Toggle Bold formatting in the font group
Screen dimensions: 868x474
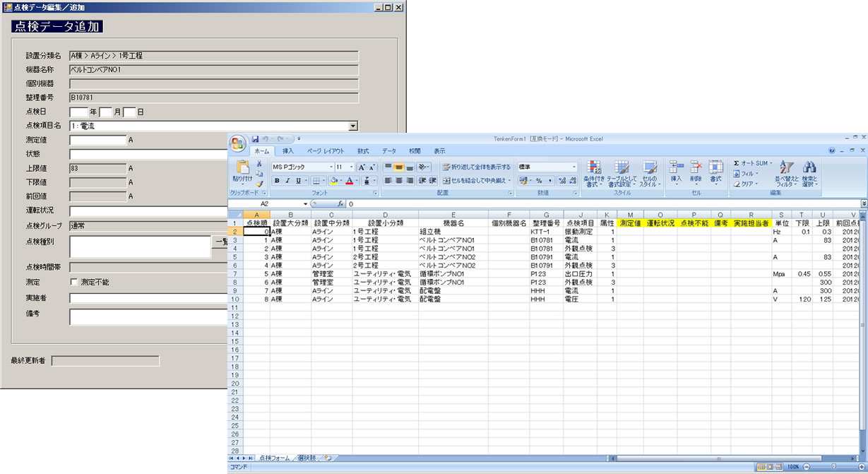(277, 181)
